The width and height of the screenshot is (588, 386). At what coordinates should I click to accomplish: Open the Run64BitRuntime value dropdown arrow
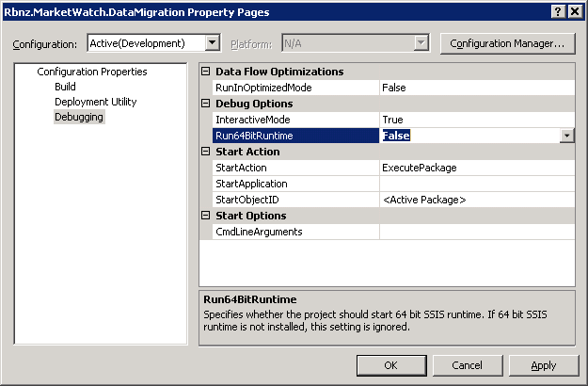click(x=567, y=136)
